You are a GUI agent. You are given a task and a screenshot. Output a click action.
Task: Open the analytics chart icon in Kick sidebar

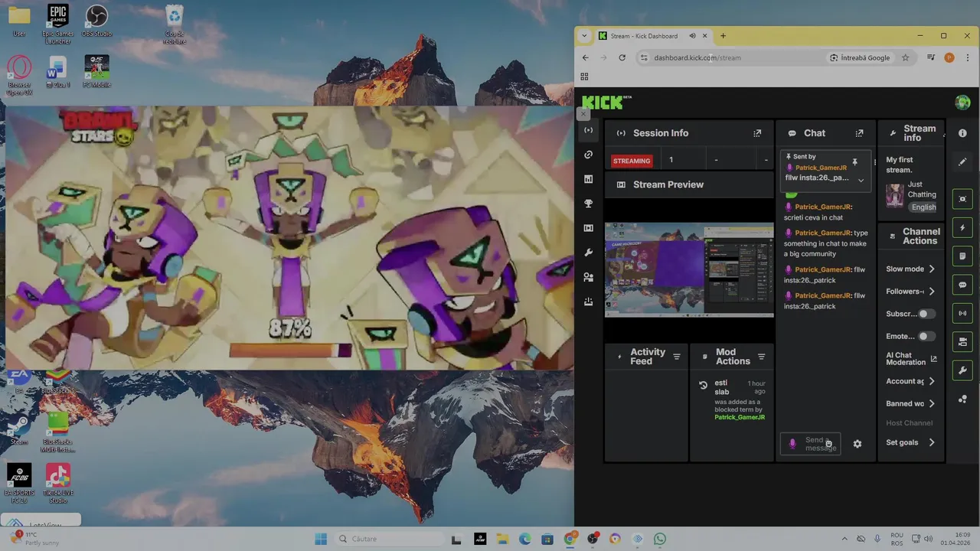coord(588,179)
